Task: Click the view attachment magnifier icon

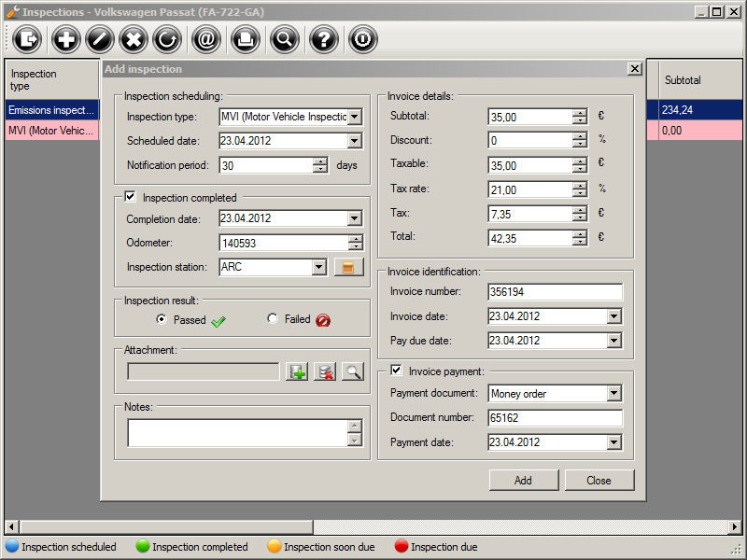Action: (352, 371)
